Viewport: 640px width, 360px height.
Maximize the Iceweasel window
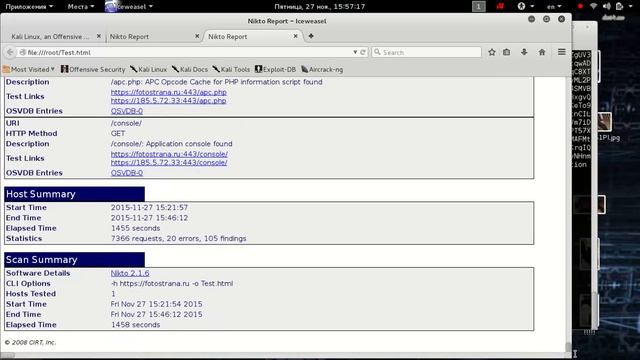click(547, 19)
